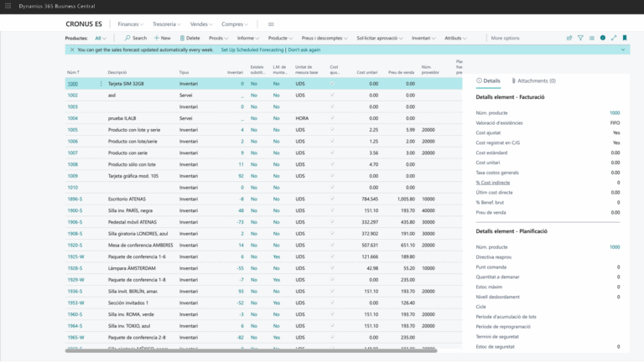This screenshot has width=644, height=362.
Task: Click the share icon in the toolbar
Action: click(569, 38)
